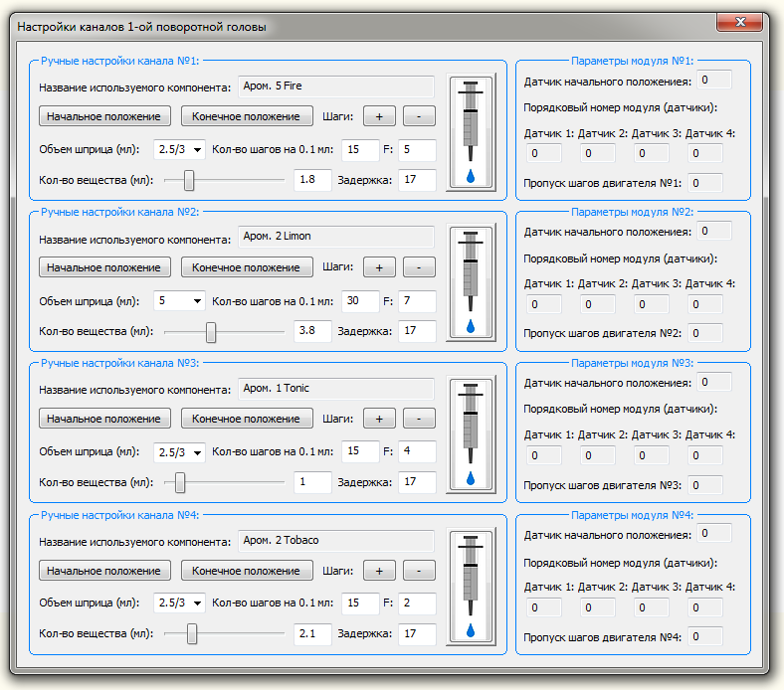This screenshot has height=690, width=784.
Task: Click engine step skip field for motor №2
Action: [705, 333]
